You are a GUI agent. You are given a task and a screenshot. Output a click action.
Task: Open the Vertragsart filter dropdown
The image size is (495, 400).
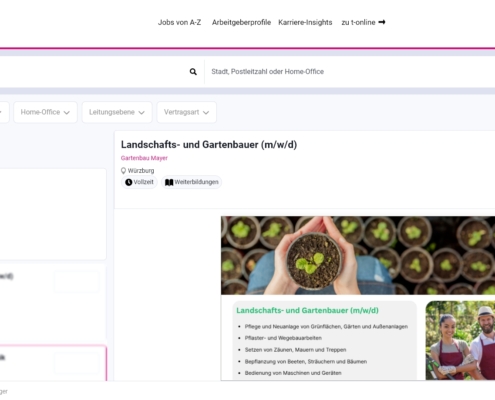pos(186,112)
